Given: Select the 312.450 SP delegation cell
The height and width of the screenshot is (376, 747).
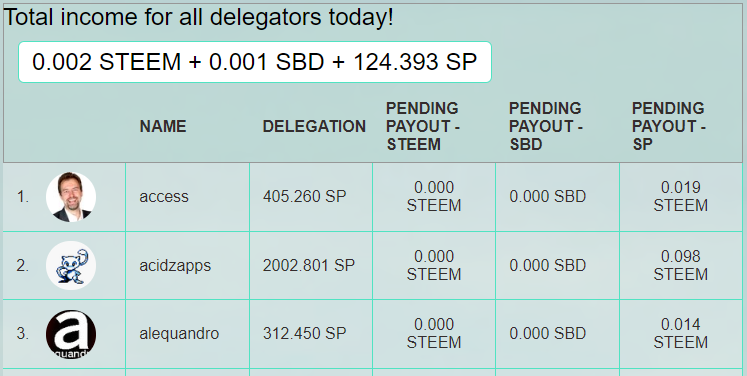Looking at the screenshot, I should coord(304,334).
